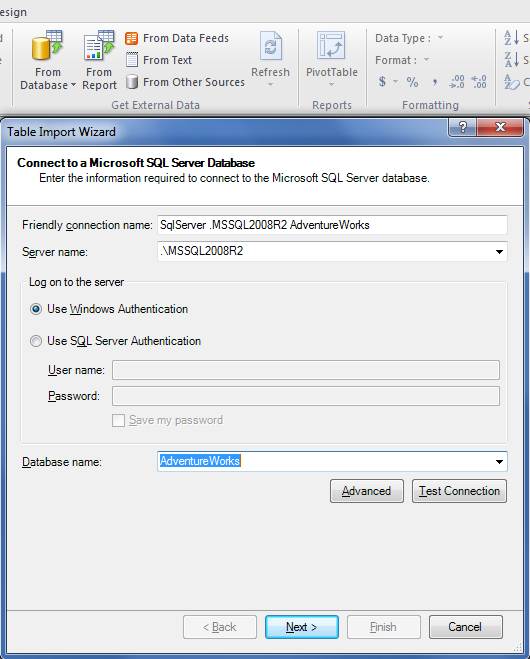The image size is (530, 659).
Task: Import From Data Feeds
Action: pyautogui.click(x=177, y=38)
